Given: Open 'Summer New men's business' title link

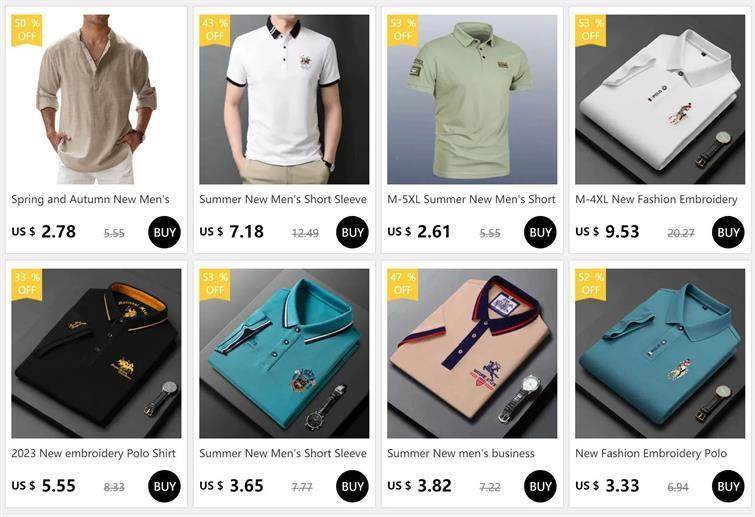Looking at the screenshot, I should coord(461,453).
